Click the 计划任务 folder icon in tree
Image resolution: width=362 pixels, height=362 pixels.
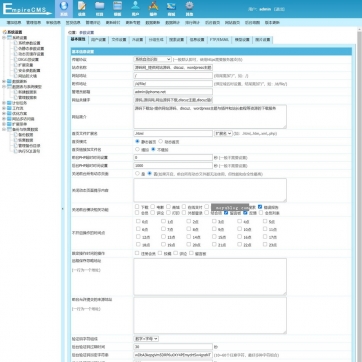(9, 103)
